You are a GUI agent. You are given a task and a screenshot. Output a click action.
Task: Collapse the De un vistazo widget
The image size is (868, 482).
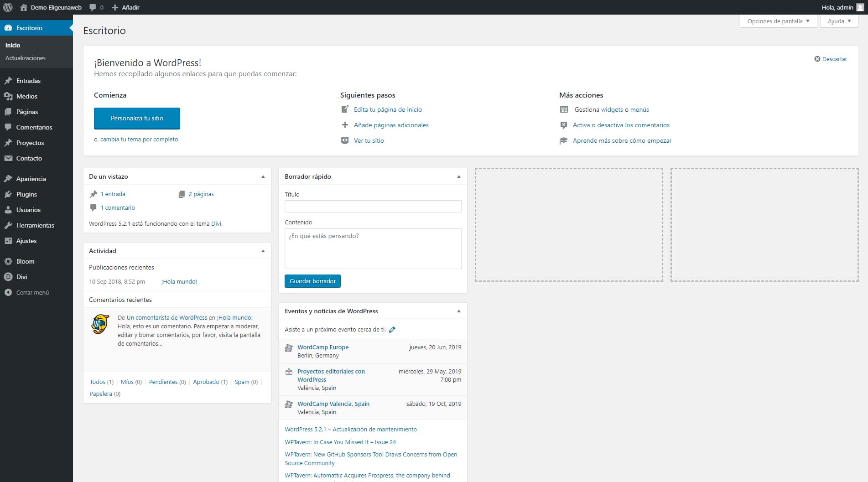(263, 176)
